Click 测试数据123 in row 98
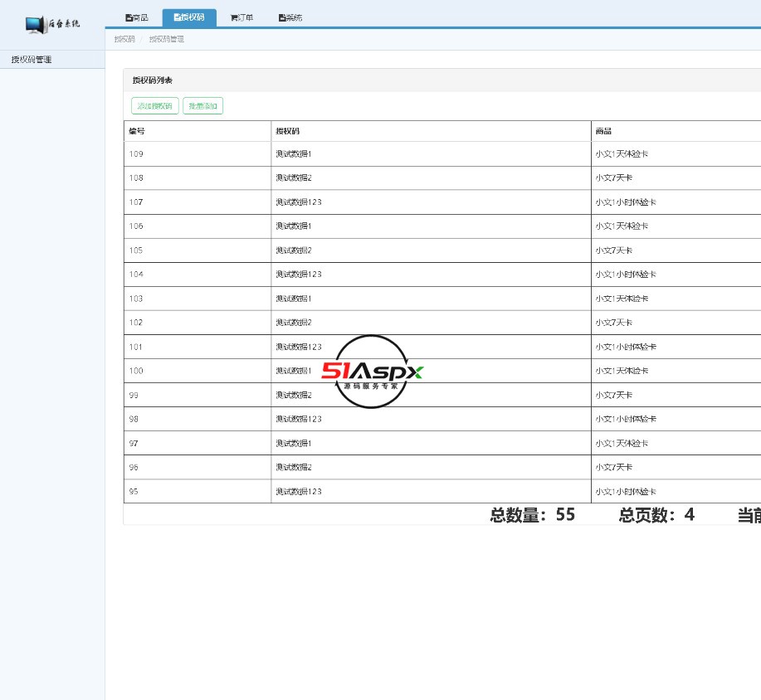This screenshot has height=700, width=761. coord(299,419)
